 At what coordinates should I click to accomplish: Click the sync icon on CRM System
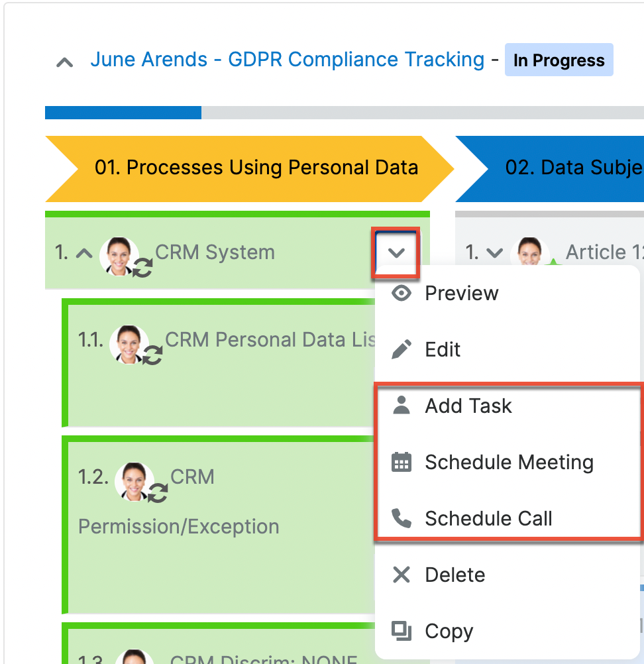point(143,267)
